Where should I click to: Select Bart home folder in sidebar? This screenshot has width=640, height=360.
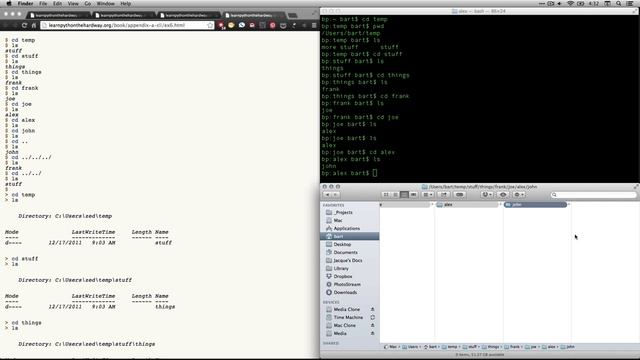(350, 236)
